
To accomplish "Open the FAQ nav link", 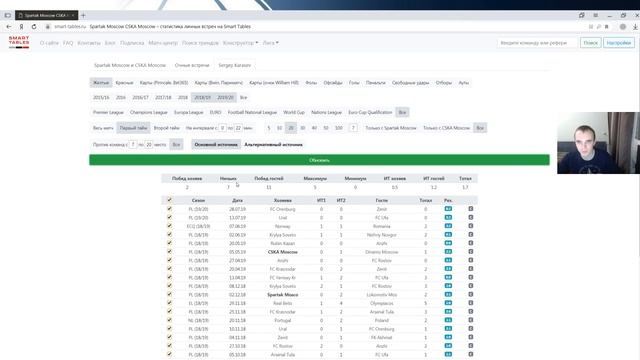I will coord(68,43).
